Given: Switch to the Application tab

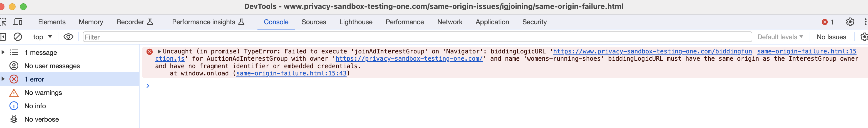Looking at the screenshot, I should (x=492, y=22).
